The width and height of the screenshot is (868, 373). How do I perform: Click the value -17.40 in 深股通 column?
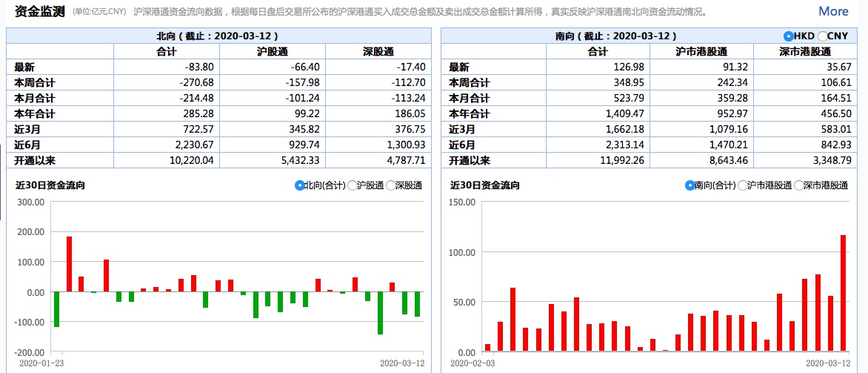pyautogui.click(x=411, y=67)
